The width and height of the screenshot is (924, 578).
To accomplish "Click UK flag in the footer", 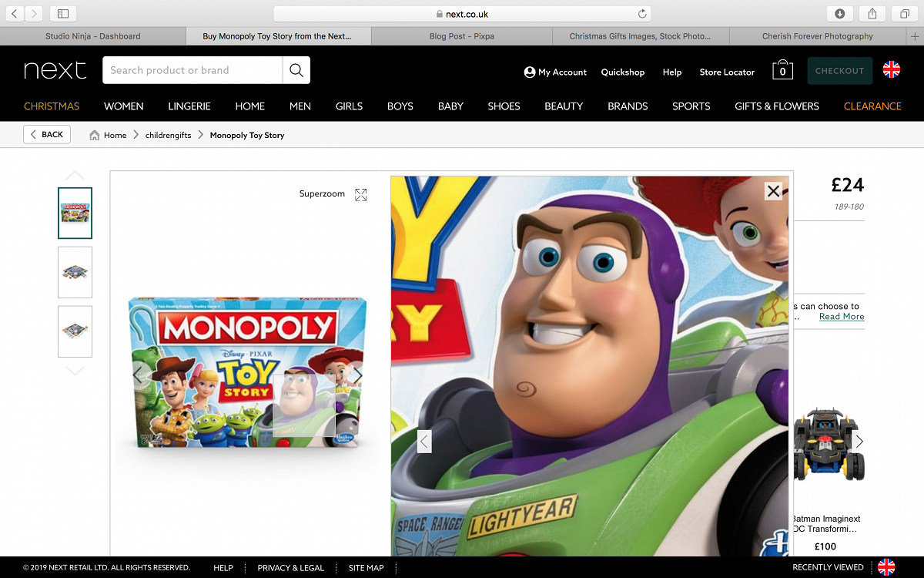I will click(887, 567).
